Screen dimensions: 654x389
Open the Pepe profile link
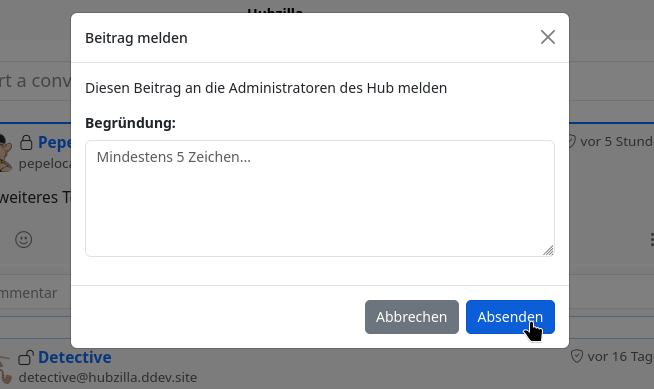pos(55,142)
